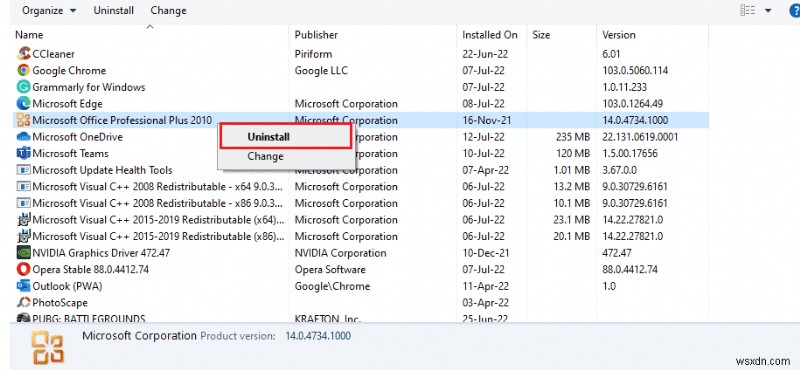This screenshot has height=370, width=800.
Task: Click the Opera Software publisher cell
Action: point(330,269)
